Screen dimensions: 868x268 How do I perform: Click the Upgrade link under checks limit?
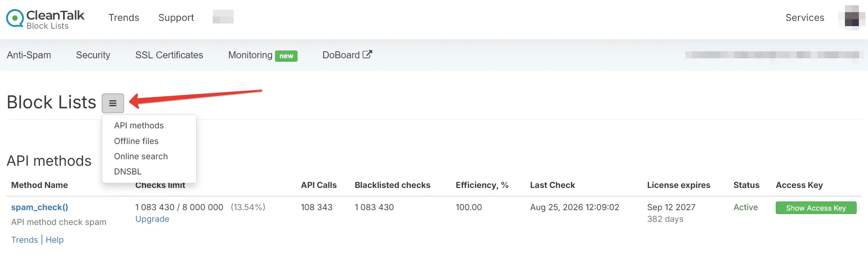(x=152, y=219)
